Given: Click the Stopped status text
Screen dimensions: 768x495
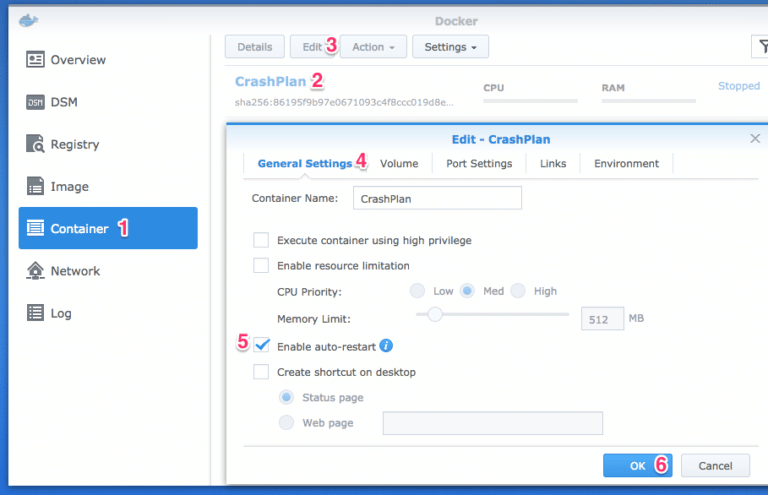Looking at the screenshot, I should click(739, 86).
